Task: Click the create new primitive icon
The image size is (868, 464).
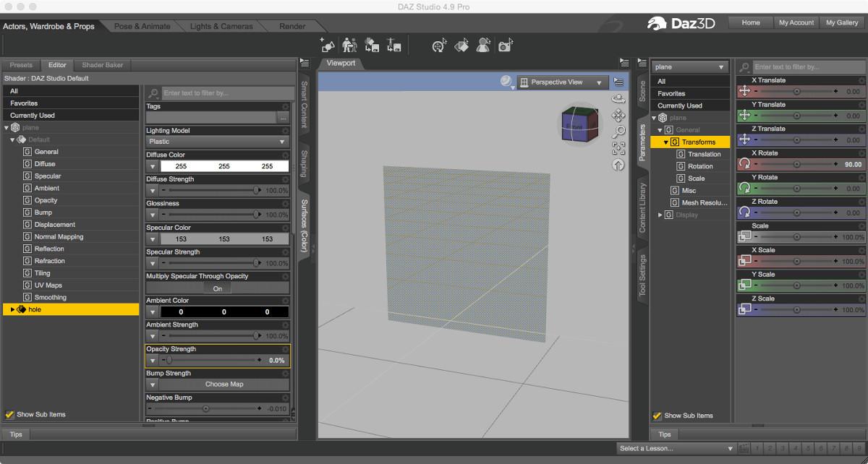Action: (328, 46)
